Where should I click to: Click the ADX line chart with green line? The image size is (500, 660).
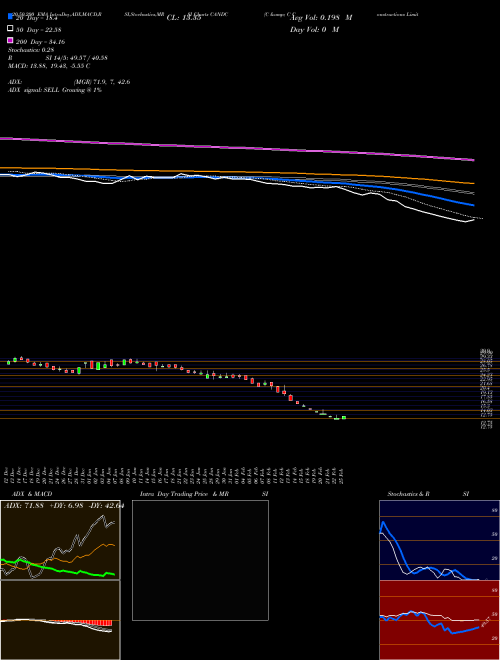60,540
